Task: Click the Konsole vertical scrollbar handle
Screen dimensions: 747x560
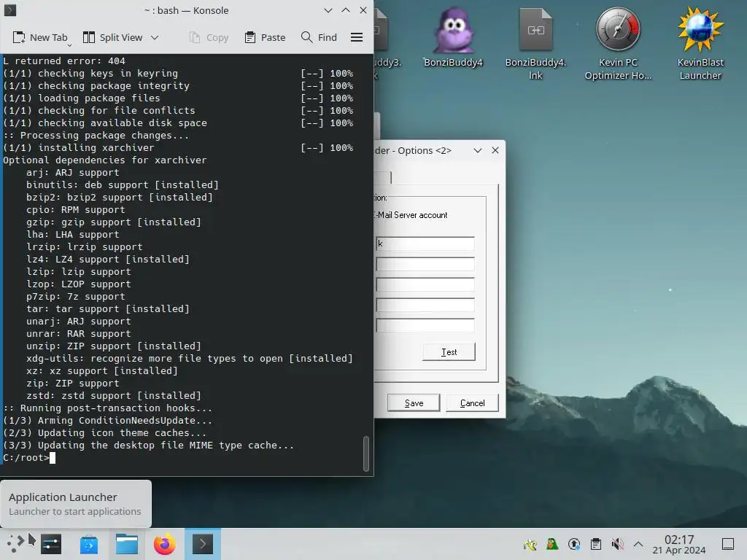Action: pyautogui.click(x=366, y=454)
